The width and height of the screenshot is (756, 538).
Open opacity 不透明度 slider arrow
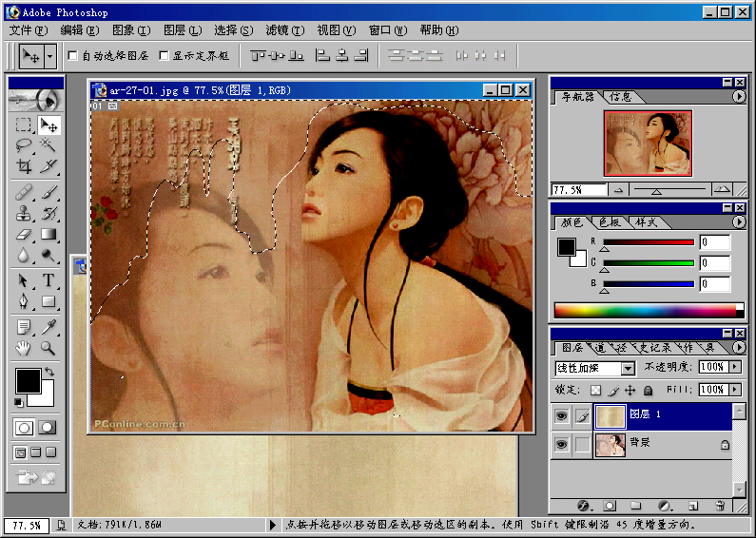coord(735,367)
